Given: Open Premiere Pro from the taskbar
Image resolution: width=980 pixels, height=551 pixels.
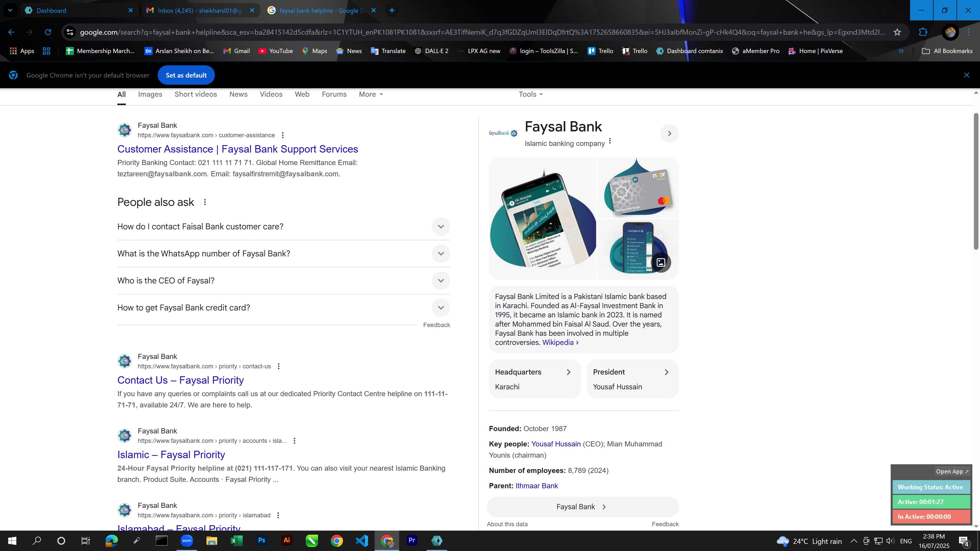Looking at the screenshot, I should coord(412,541).
